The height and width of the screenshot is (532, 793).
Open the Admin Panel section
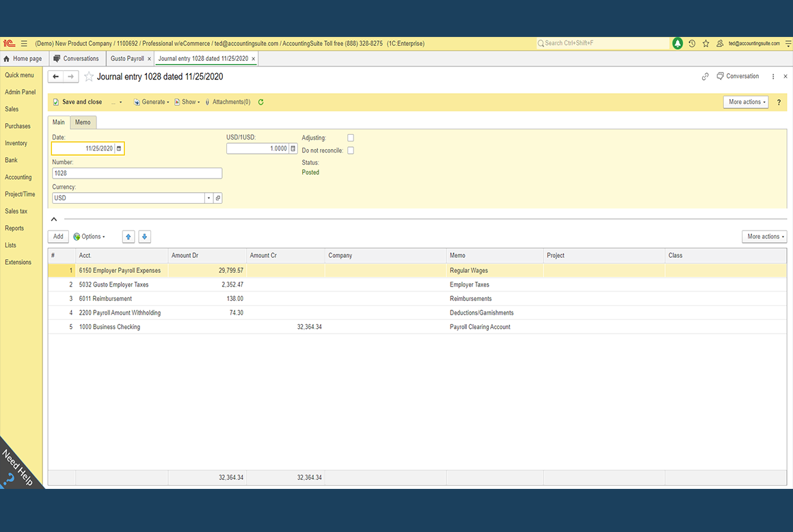21,92
